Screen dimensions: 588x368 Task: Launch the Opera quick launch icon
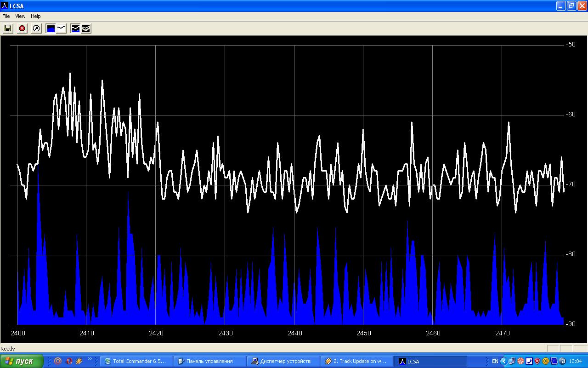[69, 361]
